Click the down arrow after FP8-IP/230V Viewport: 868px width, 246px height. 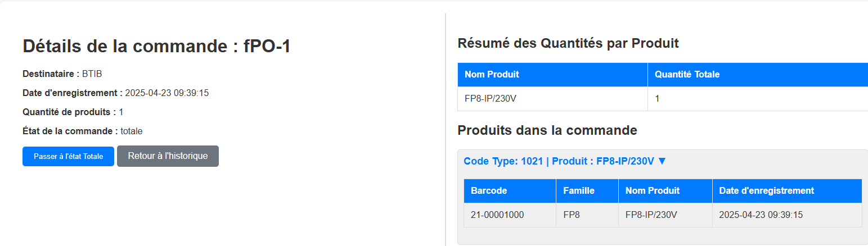click(662, 161)
